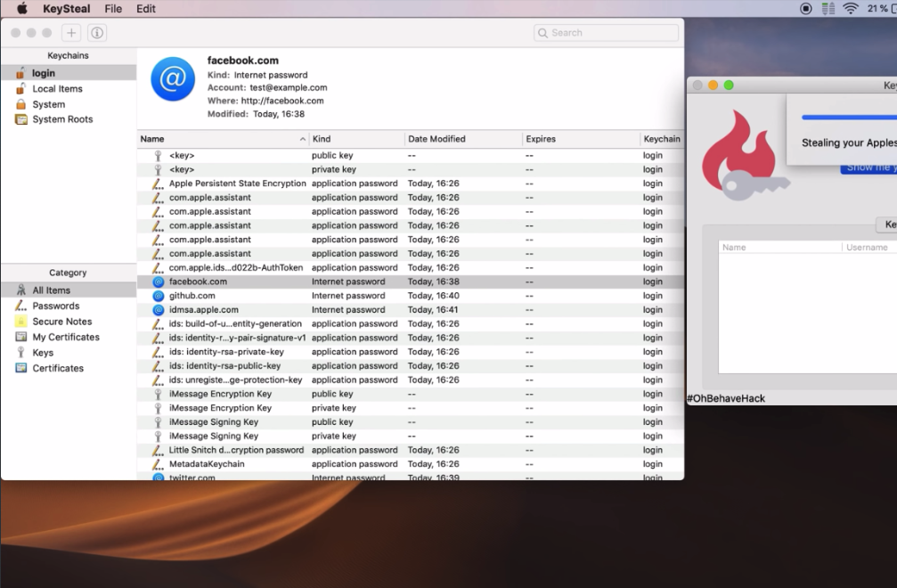This screenshot has width=897, height=588.
Task: Click the idmsa.apple.com row @ icon
Action: click(x=159, y=309)
